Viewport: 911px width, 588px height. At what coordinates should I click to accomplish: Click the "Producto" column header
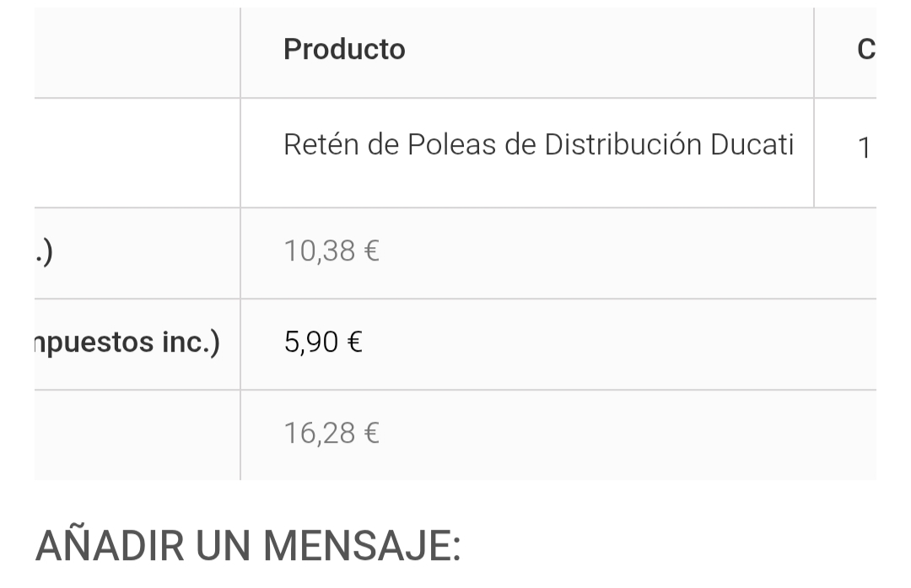click(x=344, y=50)
